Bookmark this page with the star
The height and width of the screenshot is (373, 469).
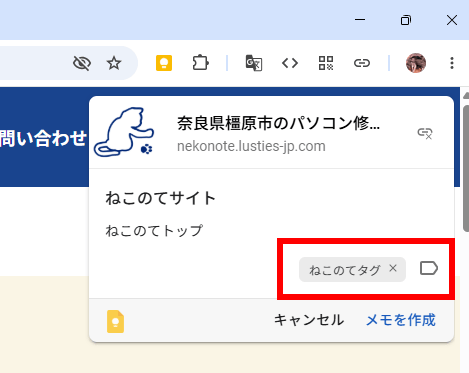click(114, 63)
